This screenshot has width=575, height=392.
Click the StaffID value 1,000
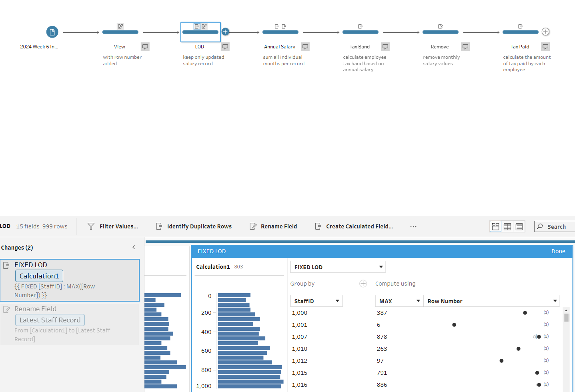300,313
